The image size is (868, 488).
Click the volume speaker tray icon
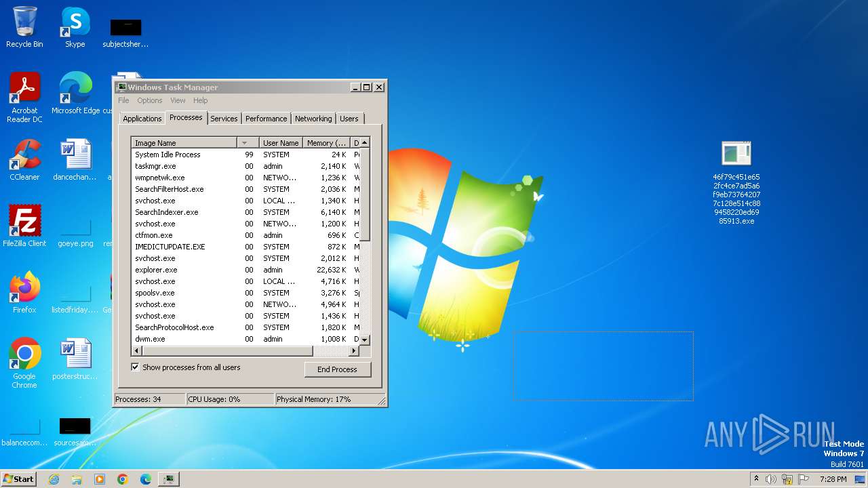coord(771,479)
